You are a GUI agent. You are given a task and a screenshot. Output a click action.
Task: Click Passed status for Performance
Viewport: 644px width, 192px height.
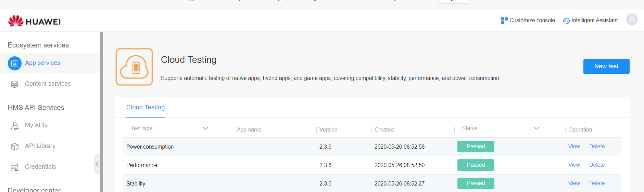click(476, 165)
